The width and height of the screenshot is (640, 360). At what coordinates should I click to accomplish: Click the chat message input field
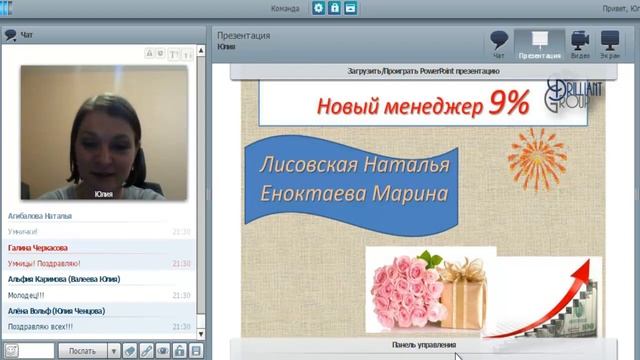(x=36, y=351)
